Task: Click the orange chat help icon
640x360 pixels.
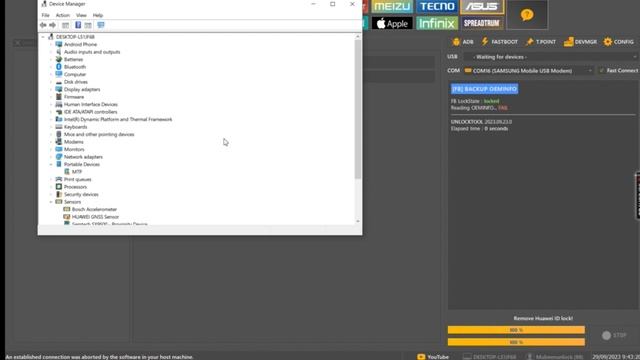Action: (x=527, y=15)
